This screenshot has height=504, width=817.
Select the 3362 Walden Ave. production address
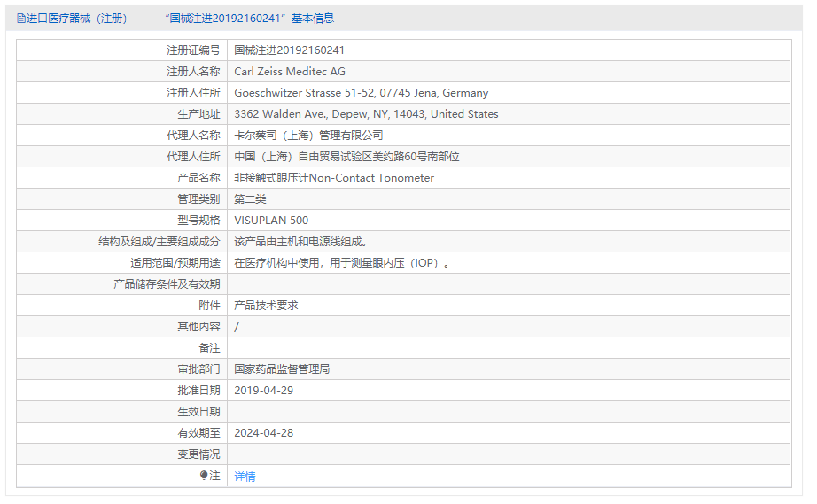(366, 114)
